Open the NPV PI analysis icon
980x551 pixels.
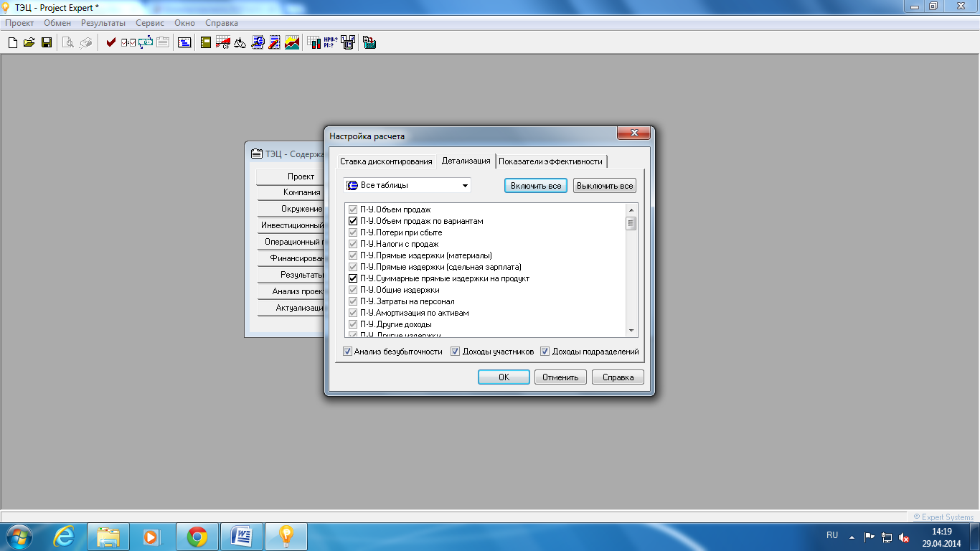(x=331, y=42)
